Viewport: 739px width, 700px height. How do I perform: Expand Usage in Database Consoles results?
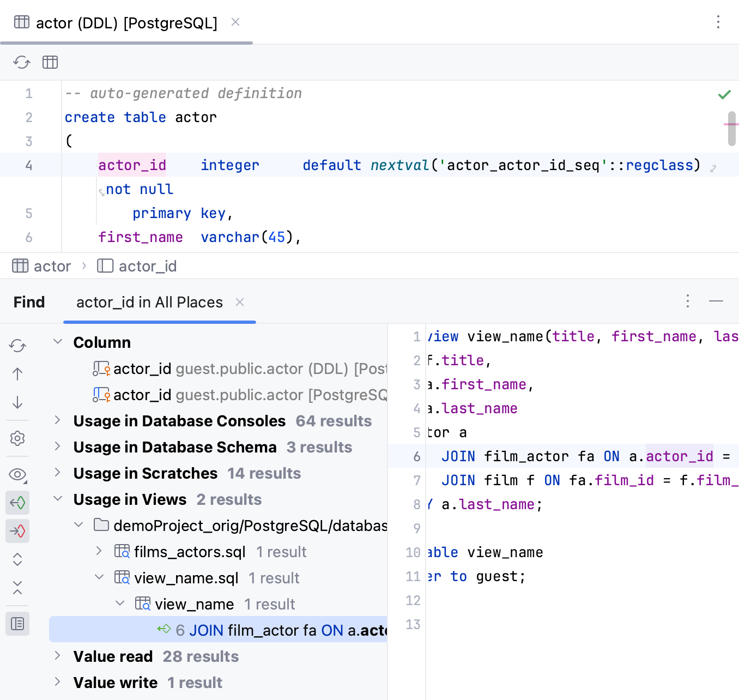57,420
